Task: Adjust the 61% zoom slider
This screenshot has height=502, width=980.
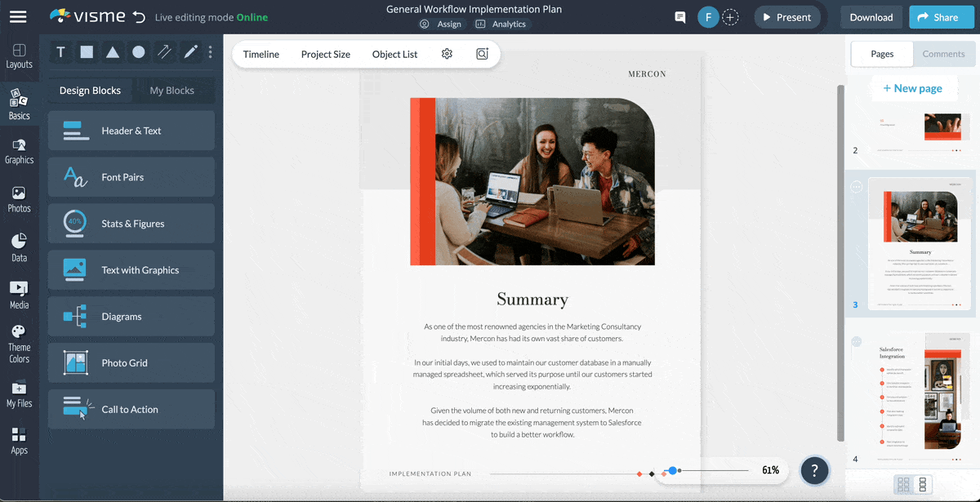Action: pos(672,470)
